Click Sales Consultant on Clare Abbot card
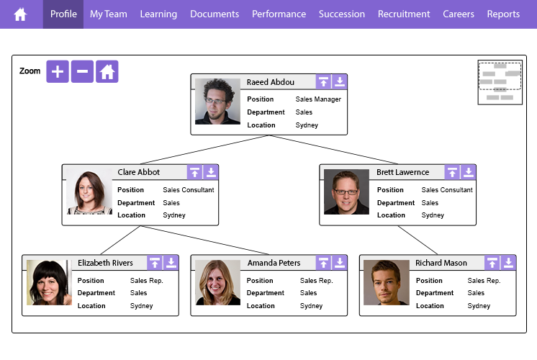 pos(188,190)
